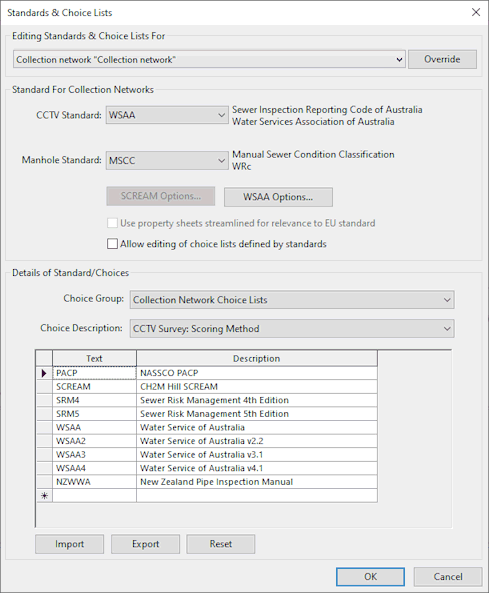The height and width of the screenshot is (593, 489).
Task: Select the NZWWA description cell
Action: [x=257, y=482]
